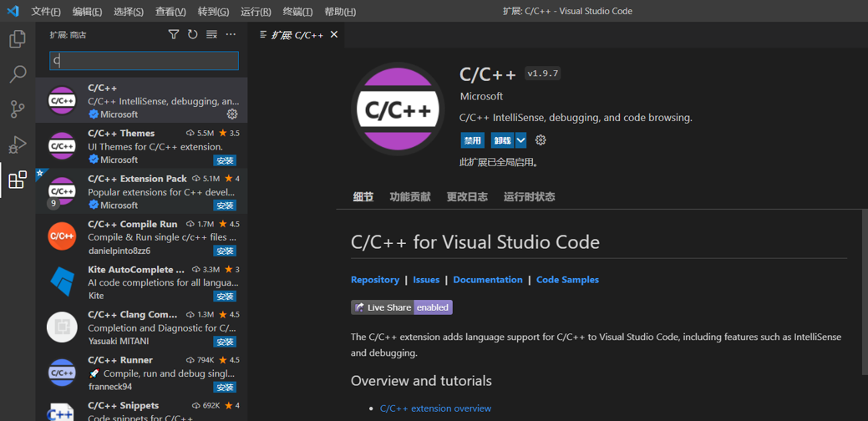
Task: Install C/C++ Clang Command Adapter via 安装
Action: point(225,342)
